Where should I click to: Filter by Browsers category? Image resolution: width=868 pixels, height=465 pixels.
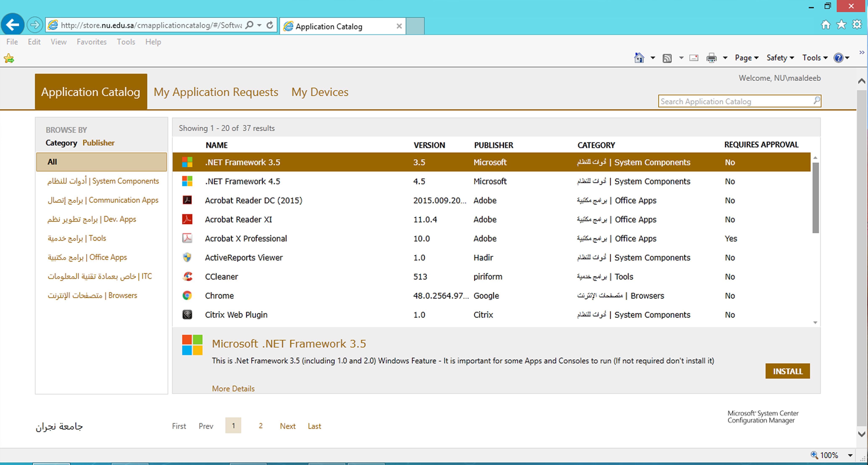[x=92, y=295]
